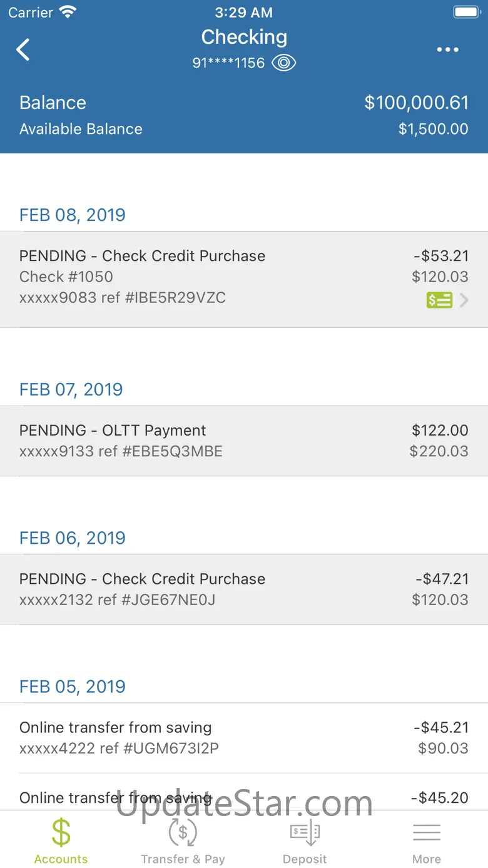
Task: Toggle account number visibility eye icon
Action: pos(284,63)
